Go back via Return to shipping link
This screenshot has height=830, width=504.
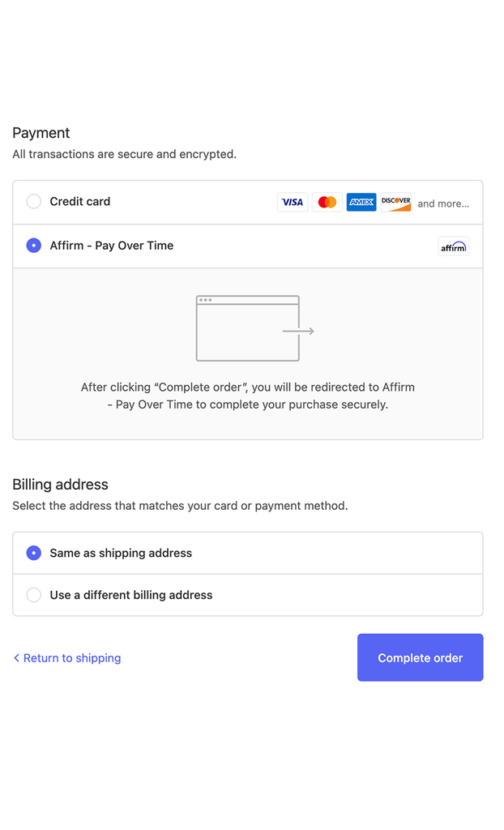(x=72, y=658)
